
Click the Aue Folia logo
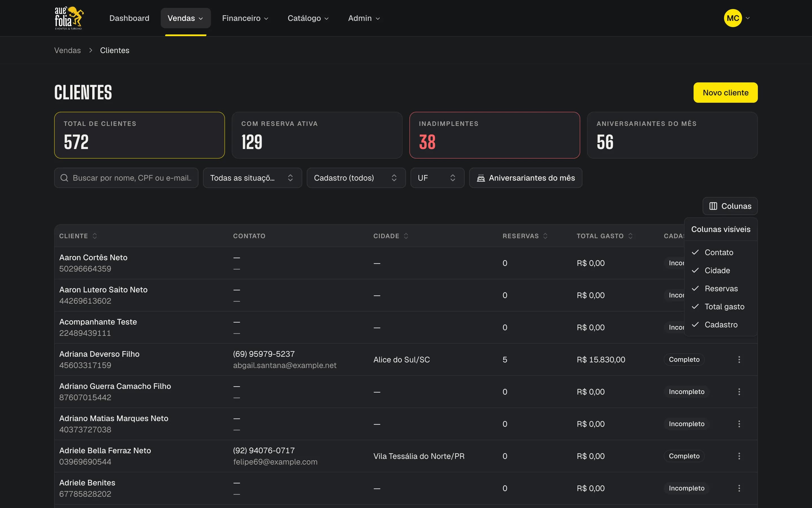pos(69,18)
